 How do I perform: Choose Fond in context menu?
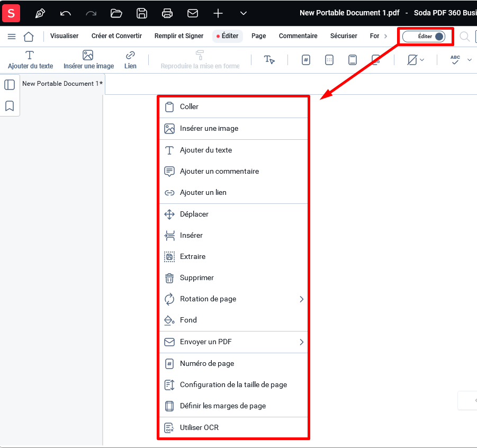tap(233, 320)
